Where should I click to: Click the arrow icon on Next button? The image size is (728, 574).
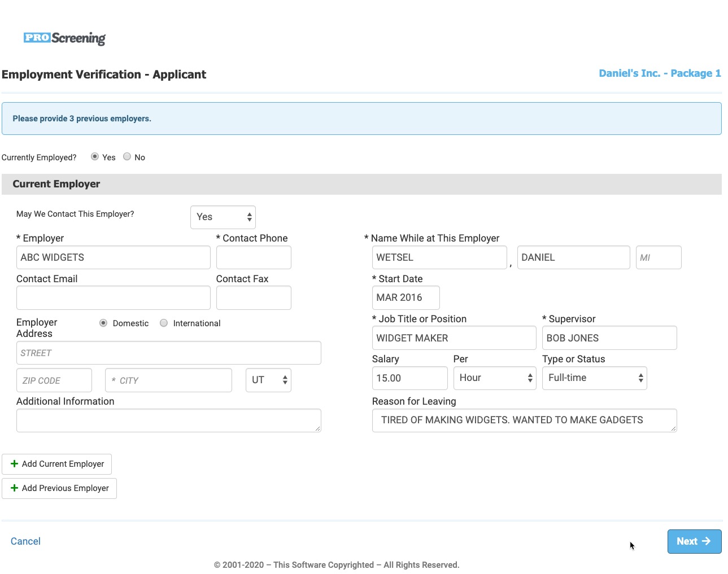[706, 541]
